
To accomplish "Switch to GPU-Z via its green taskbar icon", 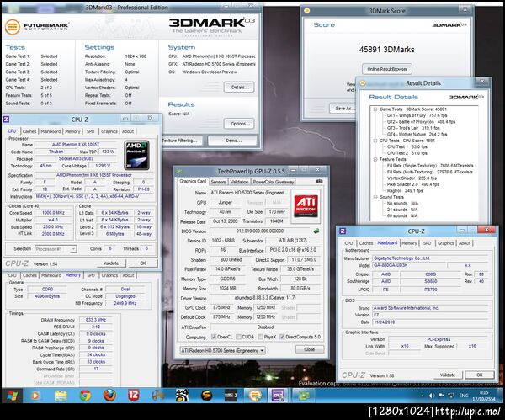I will coord(303,396).
